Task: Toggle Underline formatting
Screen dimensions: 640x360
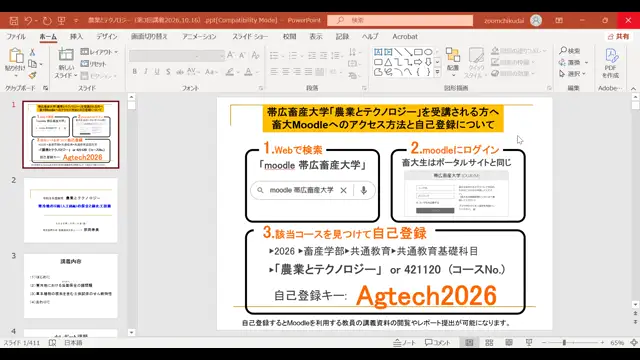Action: pyautogui.click(x=157, y=72)
